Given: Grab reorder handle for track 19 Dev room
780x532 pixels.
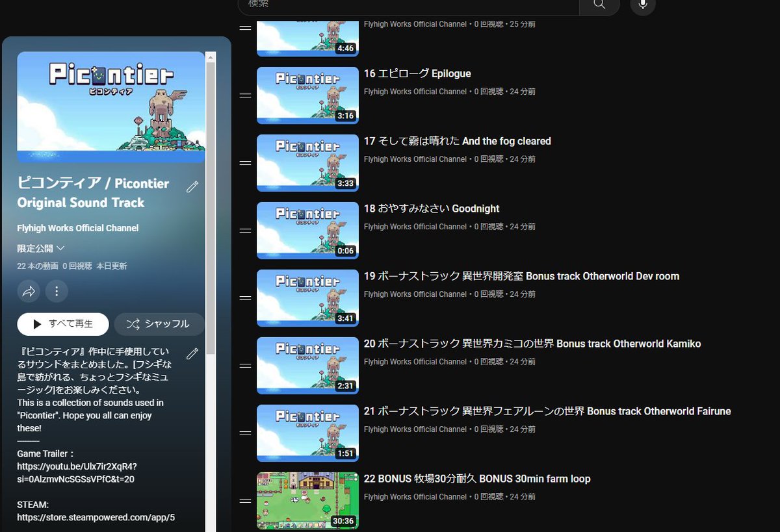Looking at the screenshot, I should [x=245, y=298].
